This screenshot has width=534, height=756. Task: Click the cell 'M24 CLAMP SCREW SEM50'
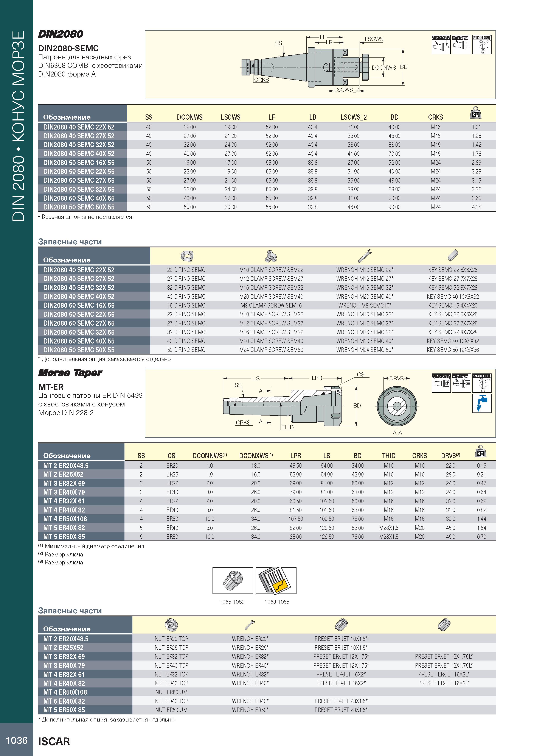tap(271, 350)
